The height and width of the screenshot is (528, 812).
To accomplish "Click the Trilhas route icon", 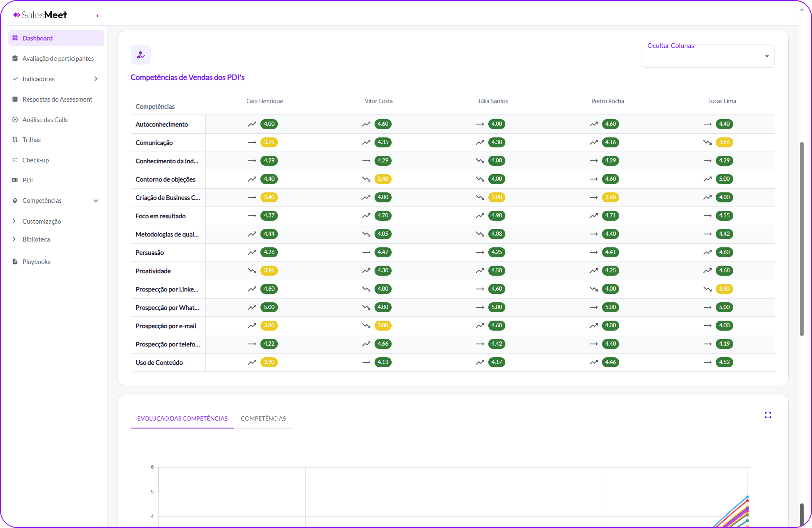I will [x=15, y=139].
